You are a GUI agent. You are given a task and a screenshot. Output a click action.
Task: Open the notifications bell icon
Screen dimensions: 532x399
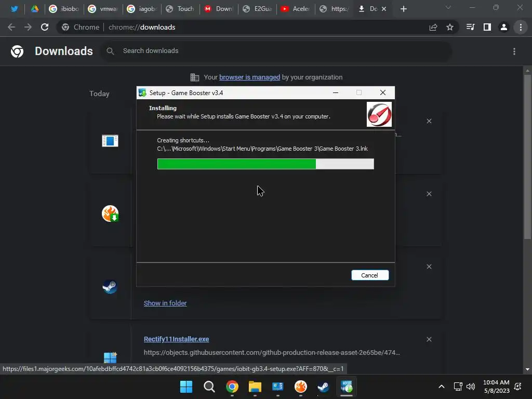tap(518, 387)
